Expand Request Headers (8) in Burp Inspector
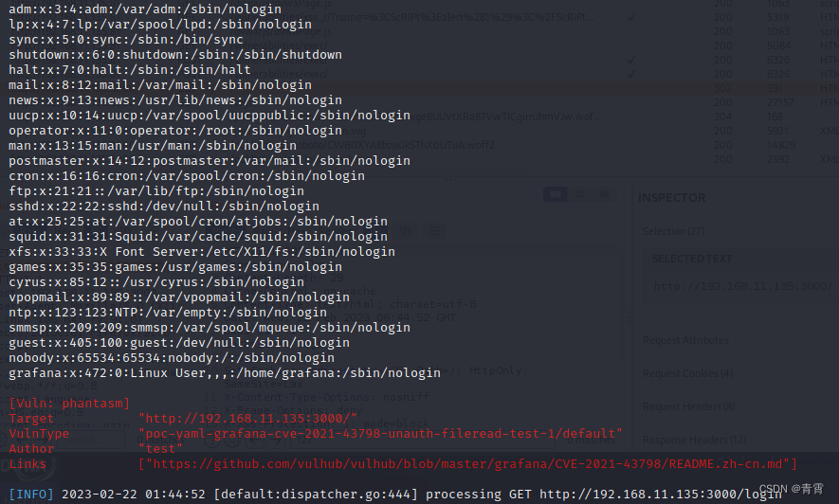This screenshot has height=504, width=839. click(688, 406)
